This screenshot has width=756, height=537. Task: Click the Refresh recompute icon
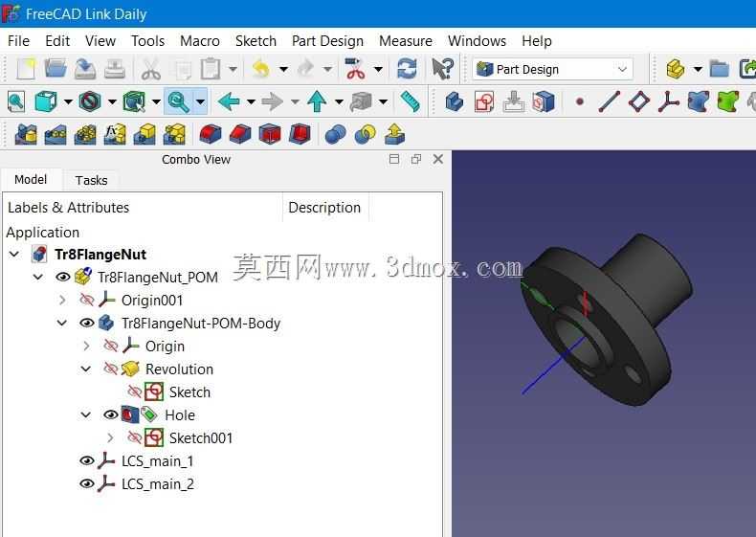[407, 69]
